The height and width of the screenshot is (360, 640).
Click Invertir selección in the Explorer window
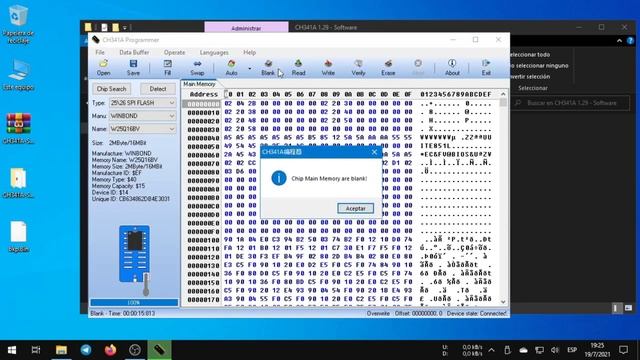[529, 76]
